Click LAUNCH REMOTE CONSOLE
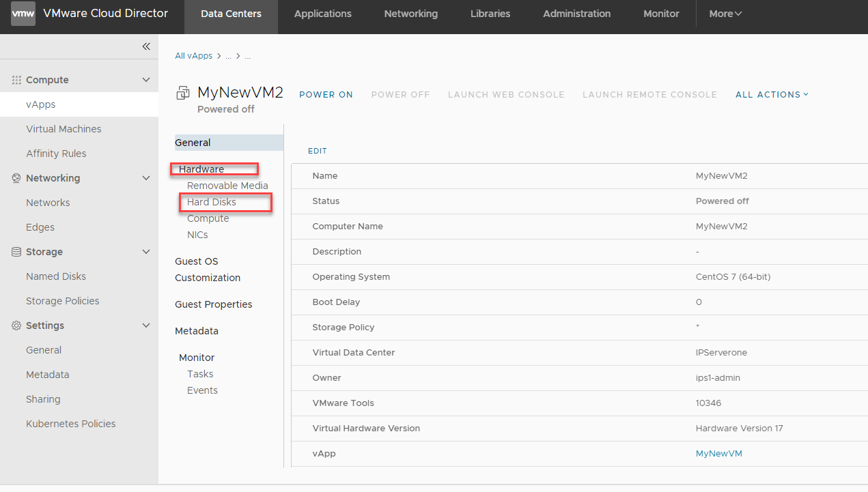 click(x=649, y=95)
